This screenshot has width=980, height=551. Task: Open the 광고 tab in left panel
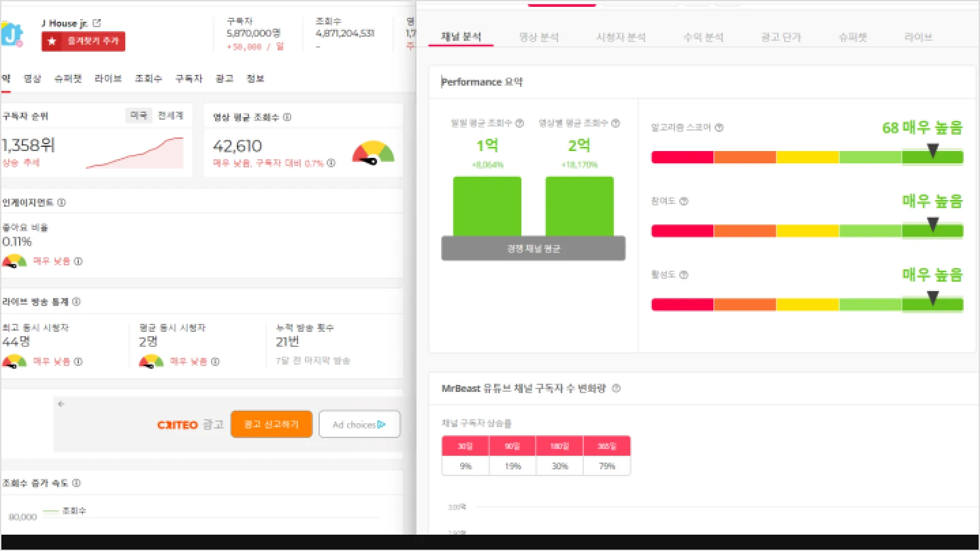tap(224, 79)
